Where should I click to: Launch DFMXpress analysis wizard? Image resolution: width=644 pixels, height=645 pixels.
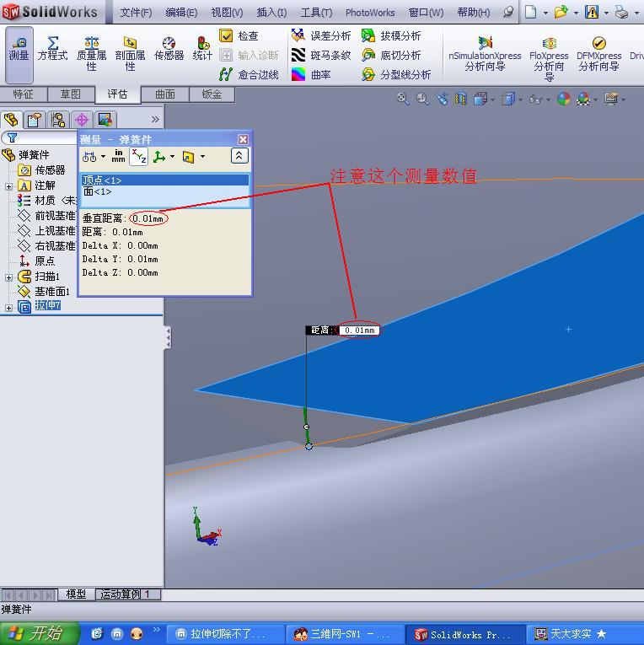598,54
